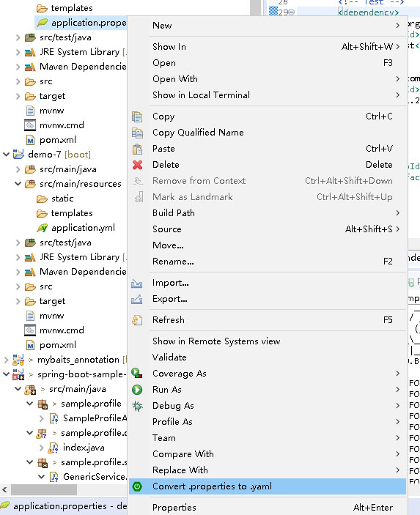Collapse the demo-7 [boot] project
This screenshot has height=515, width=420.
point(7,154)
